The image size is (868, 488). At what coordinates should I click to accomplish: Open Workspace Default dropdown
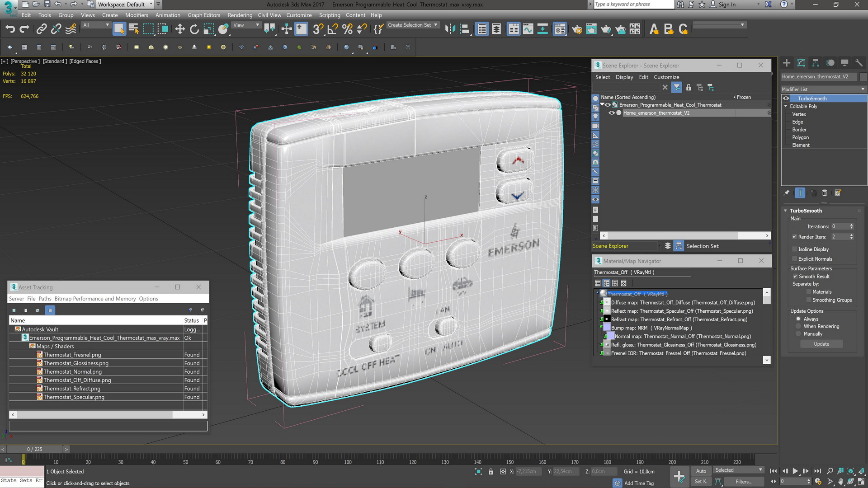(x=125, y=5)
